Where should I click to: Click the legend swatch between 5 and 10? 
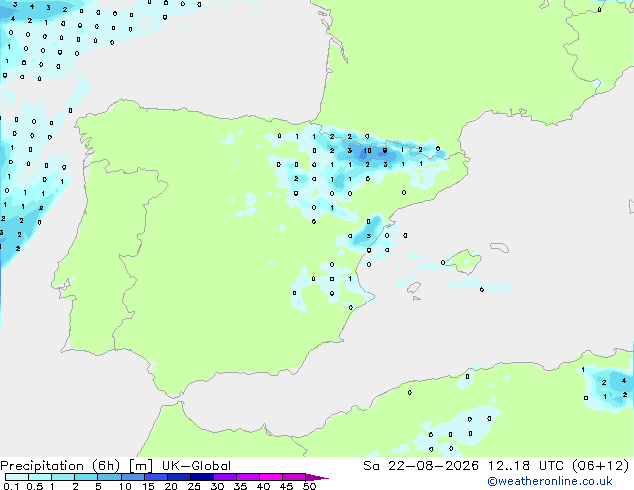pos(109,477)
